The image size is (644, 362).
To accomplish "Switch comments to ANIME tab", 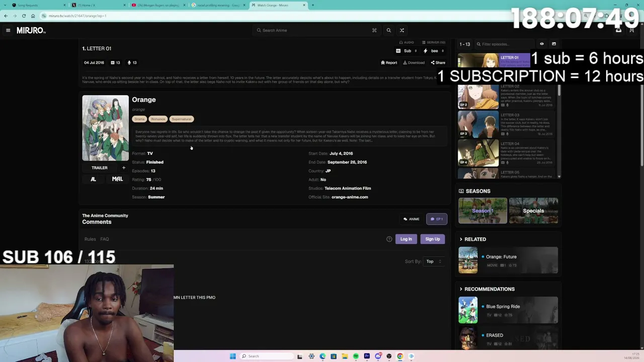I will (x=412, y=219).
